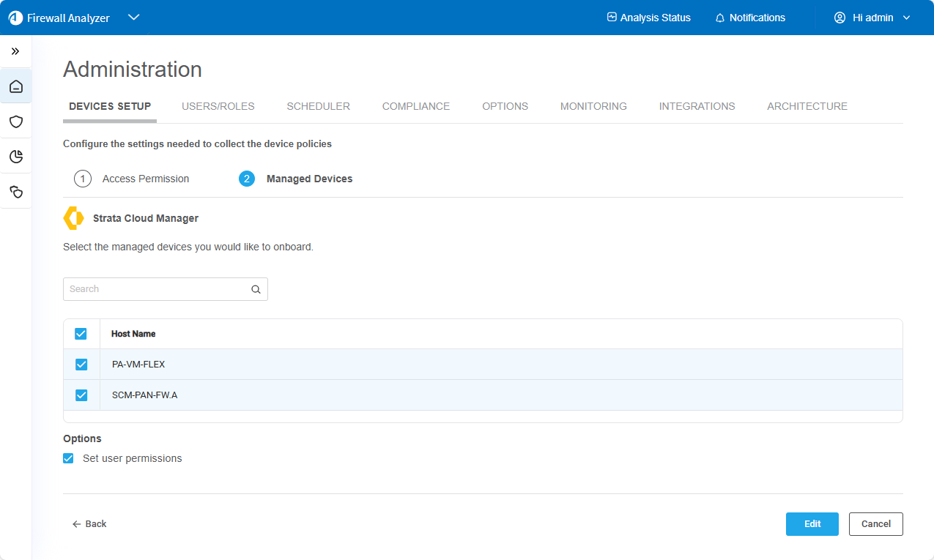This screenshot has height=560, width=934.
Task: Open the shield icon in sidebar
Action: click(x=16, y=122)
